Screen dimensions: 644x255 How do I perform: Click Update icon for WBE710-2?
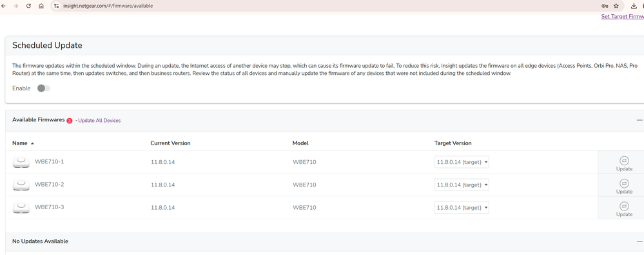click(624, 183)
